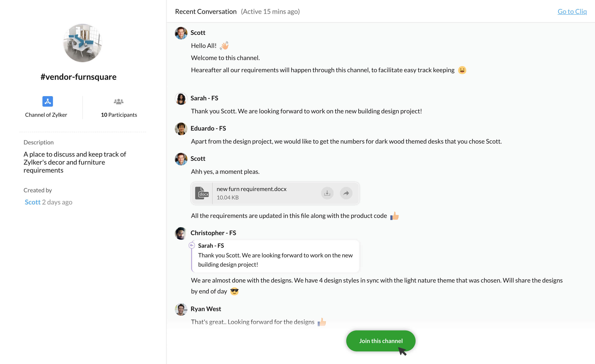Click the #vendor-furnsquare channel picture

point(83,43)
